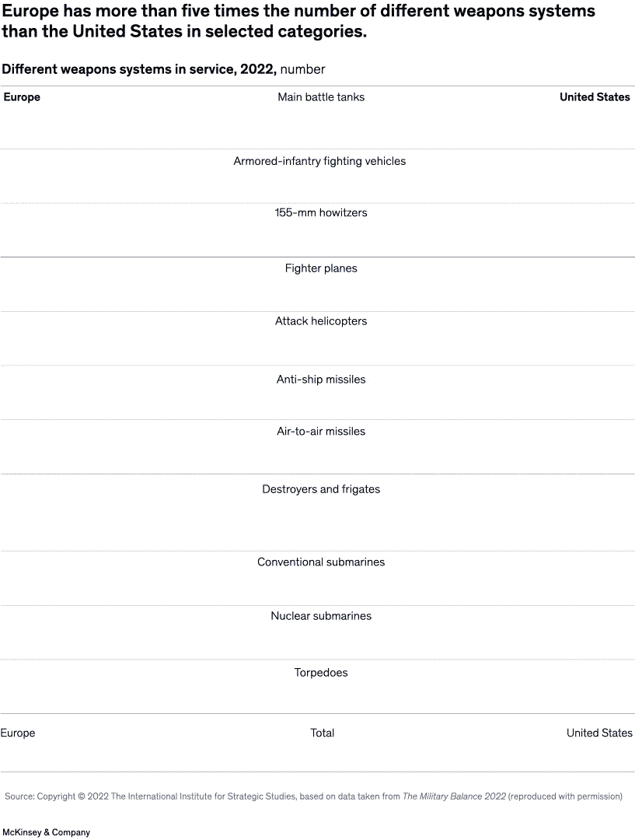Click the "Fighter planes" row label
635x840 pixels.
click(321, 268)
